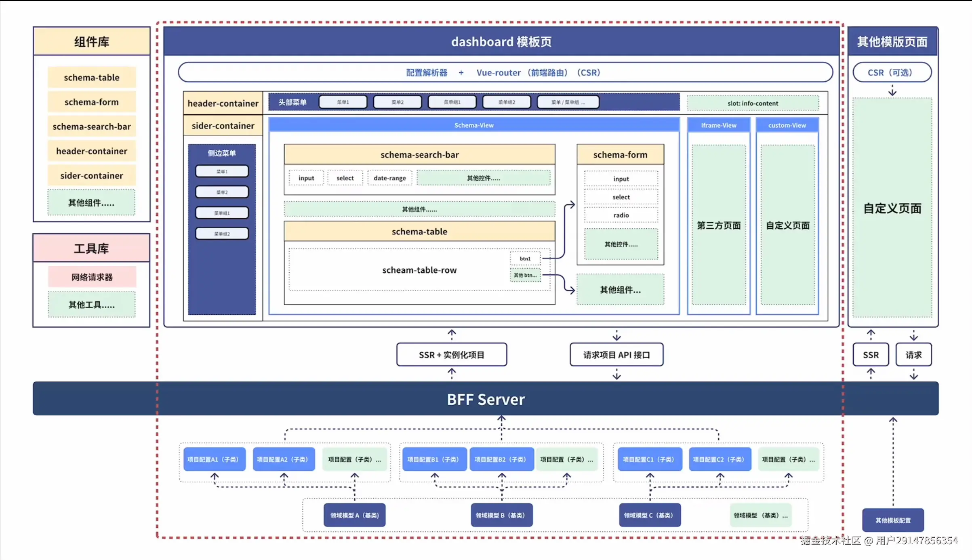Switch to the Iframe-View tab
The height and width of the screenshot is (560, 972).
pyautogui.click(x=718, y=125)
